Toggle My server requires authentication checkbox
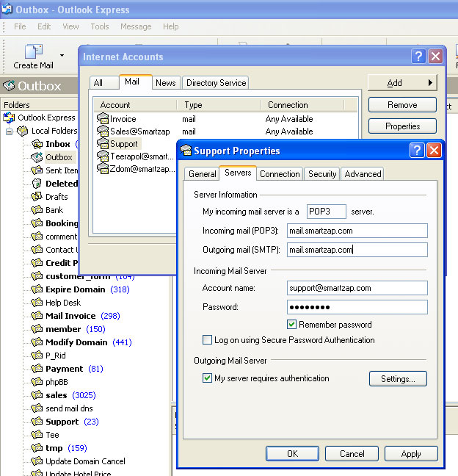The image size is (458, 476). [207, 378]
